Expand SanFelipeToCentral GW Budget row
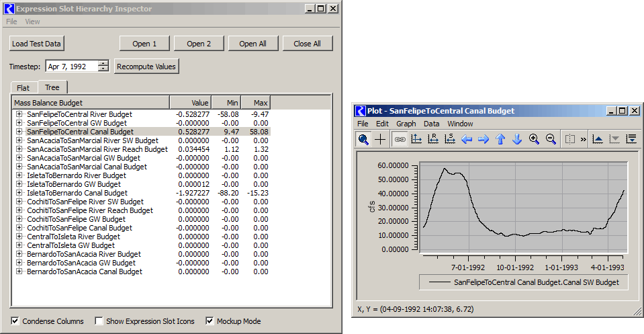 coord(19,123)
